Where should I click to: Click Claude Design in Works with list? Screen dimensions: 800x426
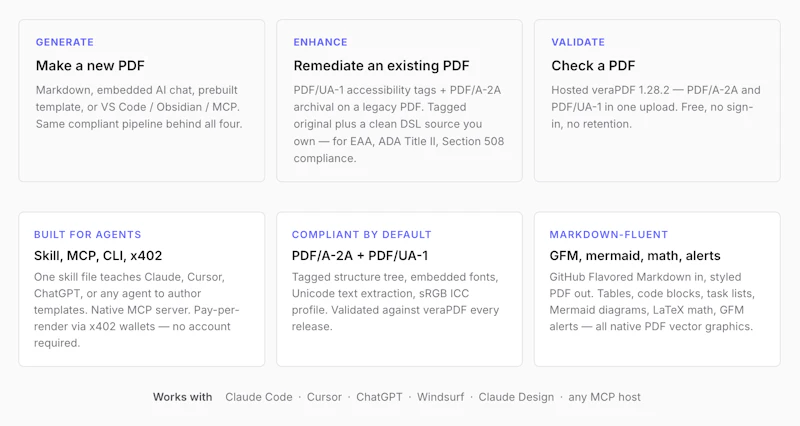[516, 397]
